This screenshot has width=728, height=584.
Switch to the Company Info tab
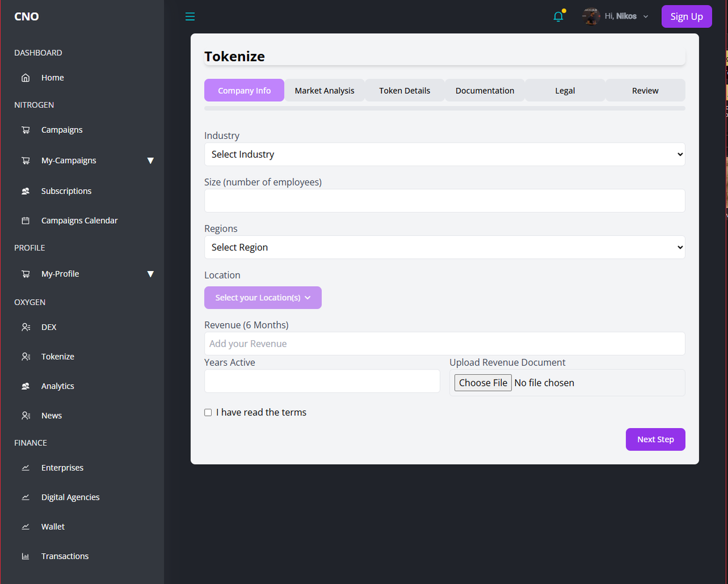[244, 90]
